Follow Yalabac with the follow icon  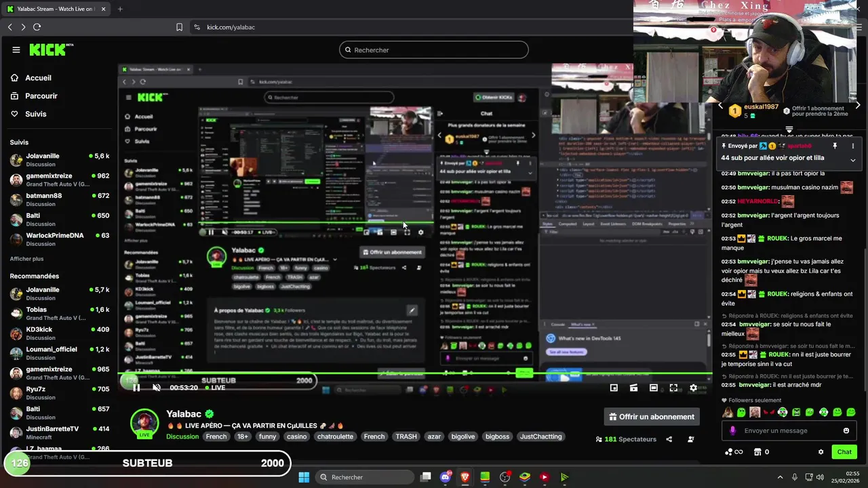tap(691, 439)
